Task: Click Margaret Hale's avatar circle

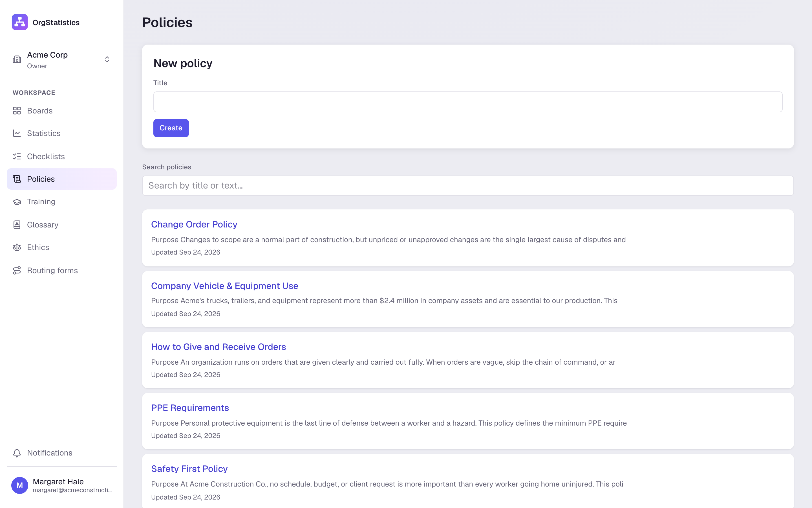Action: pos(20,485)
